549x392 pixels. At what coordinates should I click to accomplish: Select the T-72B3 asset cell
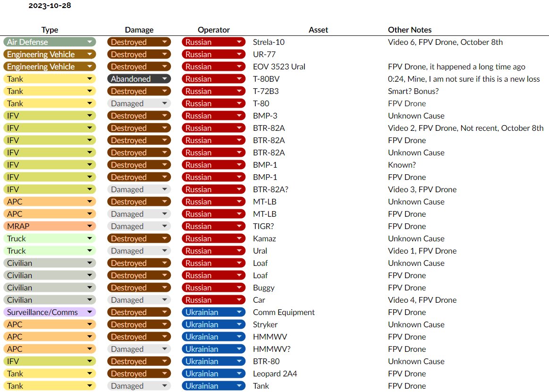coord(266,91)
